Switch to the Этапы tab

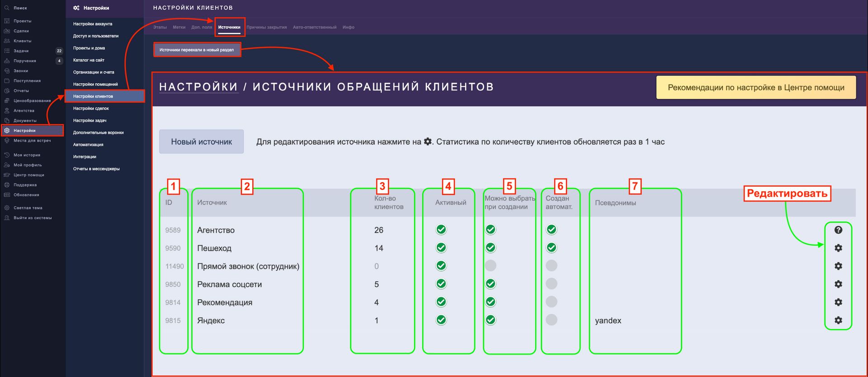click(160, 27)
